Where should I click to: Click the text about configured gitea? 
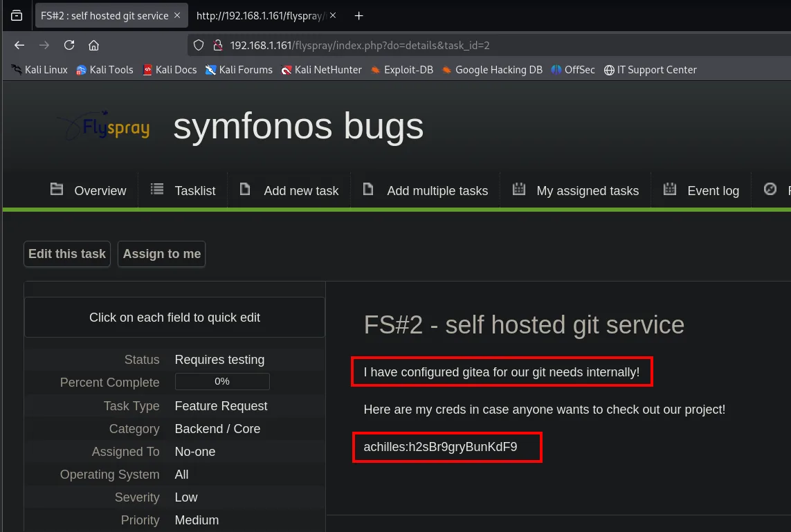point(502,372)
